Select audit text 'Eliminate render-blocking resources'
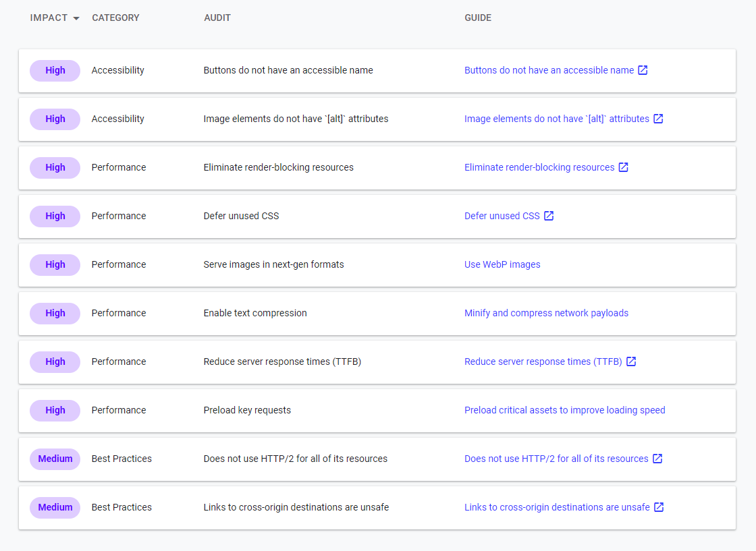756x551 pixels. click(x=279, y=167)
